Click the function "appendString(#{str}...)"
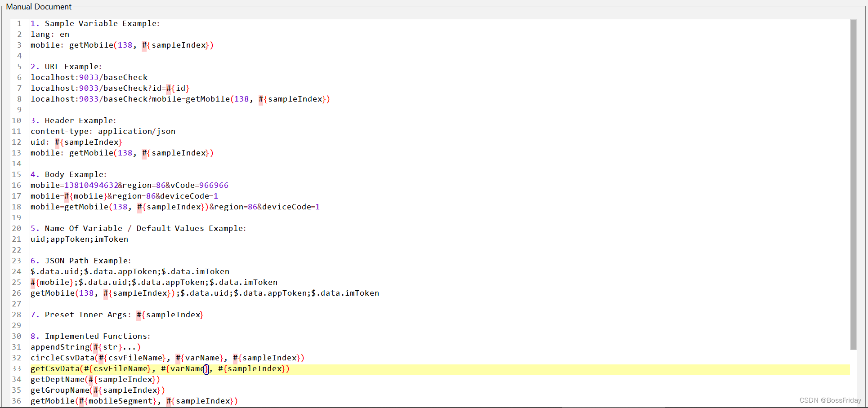 click(x=85, y=347)
